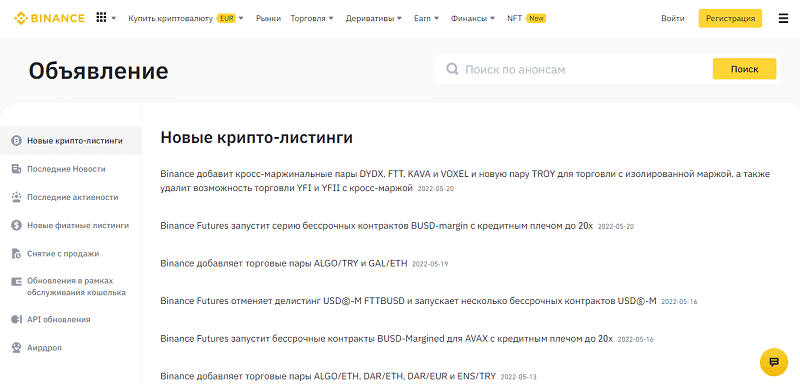Select Последние активности sidebar tab
800x384 pixels.
[x=71, y=197]
